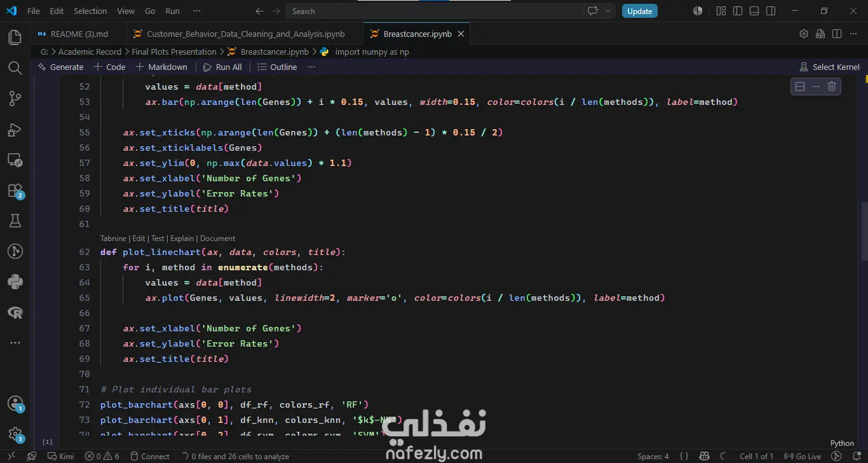Open the File menu

(x=34, y=11)
